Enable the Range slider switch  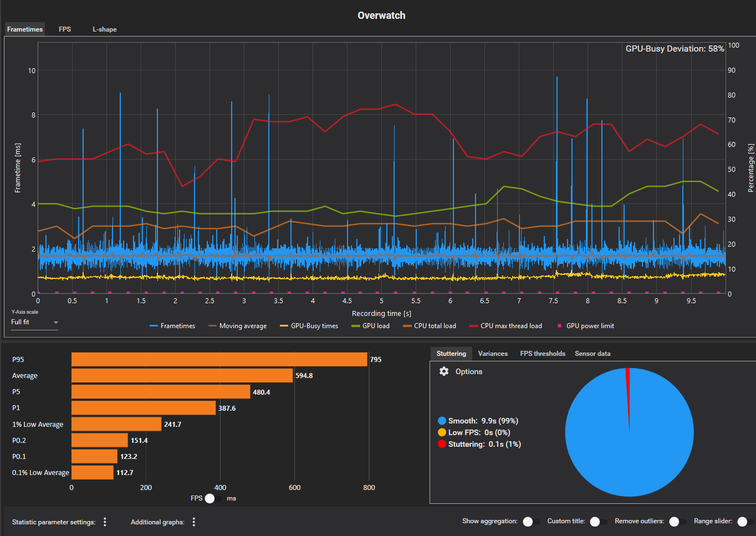point(745,522)
